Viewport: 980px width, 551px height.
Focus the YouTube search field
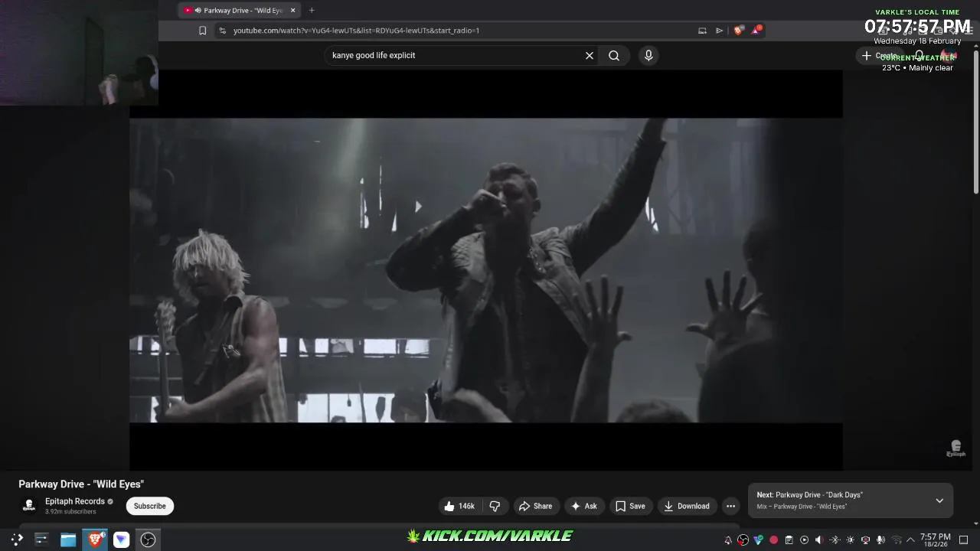pyautogui.click(x=456, y=55)
